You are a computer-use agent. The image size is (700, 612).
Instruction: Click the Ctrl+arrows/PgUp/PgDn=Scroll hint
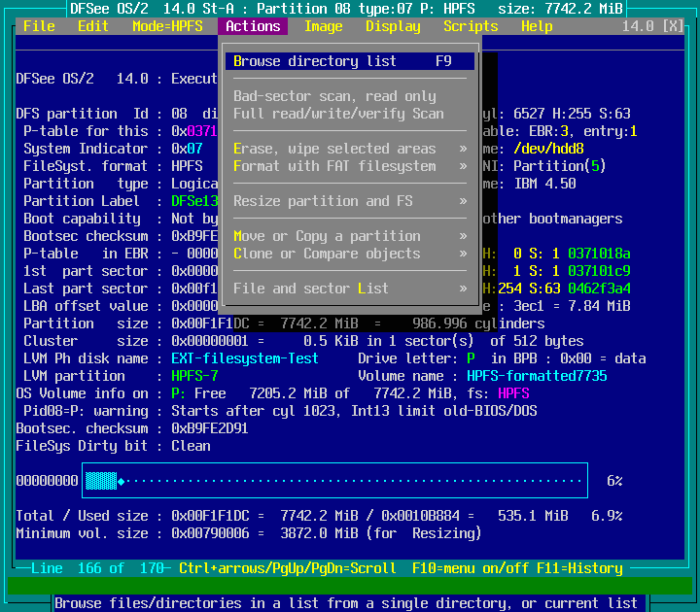(x=288, y=568)
